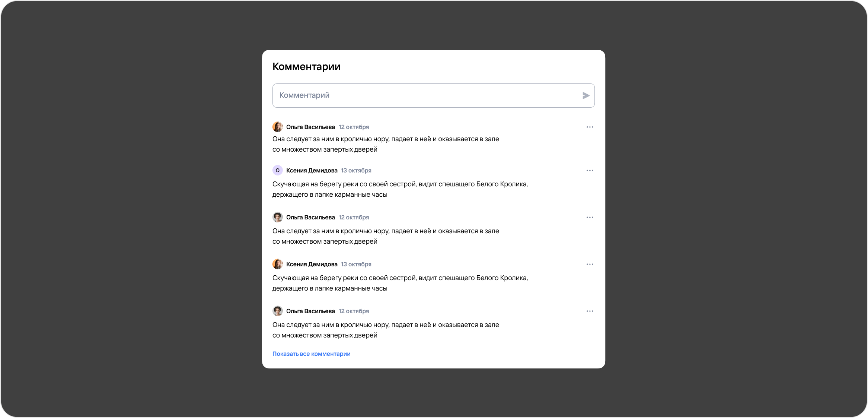The height and width of the screenshot is (418, 868).
Task: Click the send arrow in comment field
Action: [586, 96]
